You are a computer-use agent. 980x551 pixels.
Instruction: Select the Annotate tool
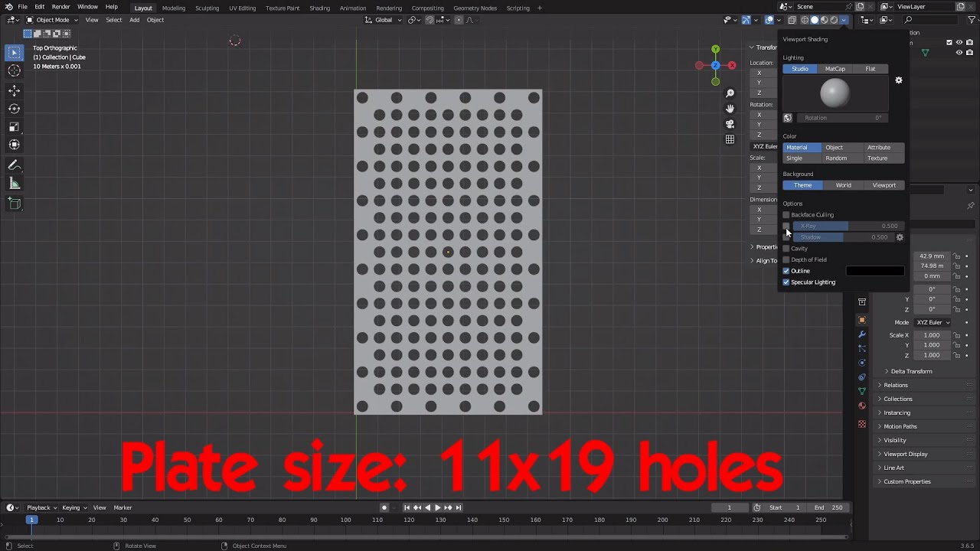click(x=14, y=165)
